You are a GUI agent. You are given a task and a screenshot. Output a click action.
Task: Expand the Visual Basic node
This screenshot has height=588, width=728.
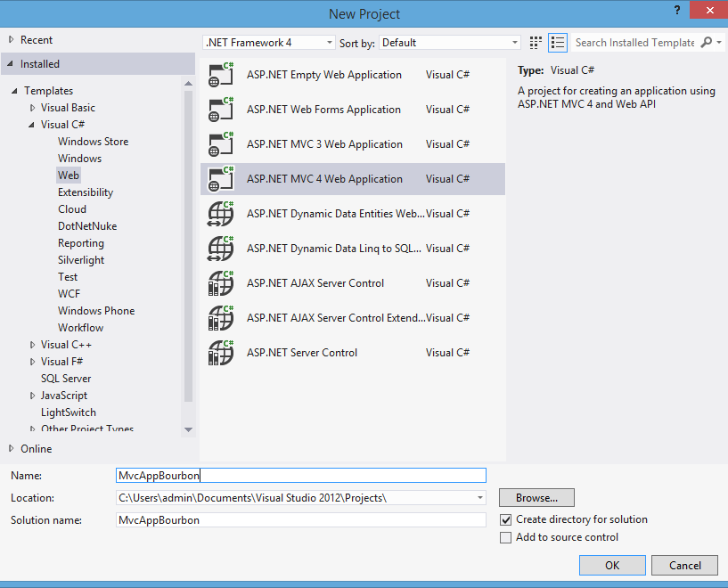pos(32,108)
